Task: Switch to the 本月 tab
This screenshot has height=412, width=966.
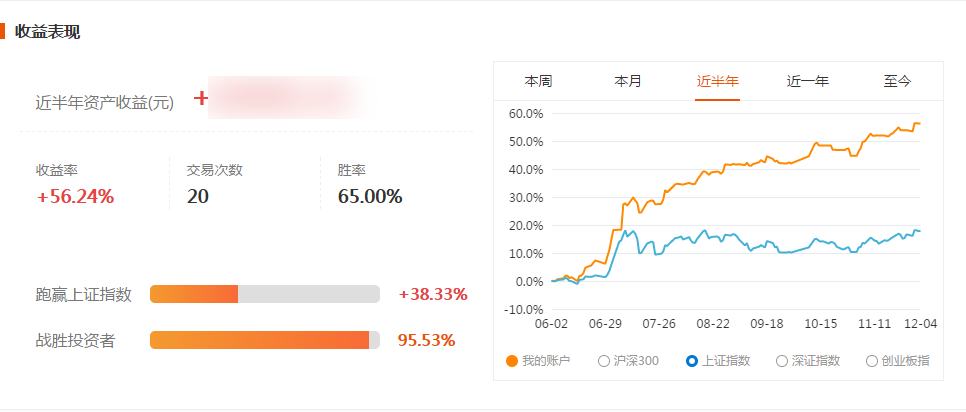Action: pyautogui.click(x=628, y=81)
